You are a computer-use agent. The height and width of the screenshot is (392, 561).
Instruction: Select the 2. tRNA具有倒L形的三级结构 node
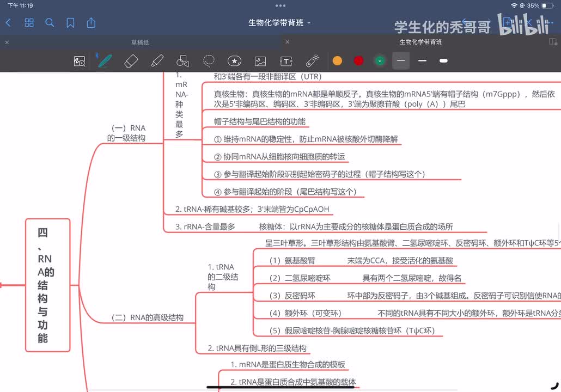tap(257, 348)
